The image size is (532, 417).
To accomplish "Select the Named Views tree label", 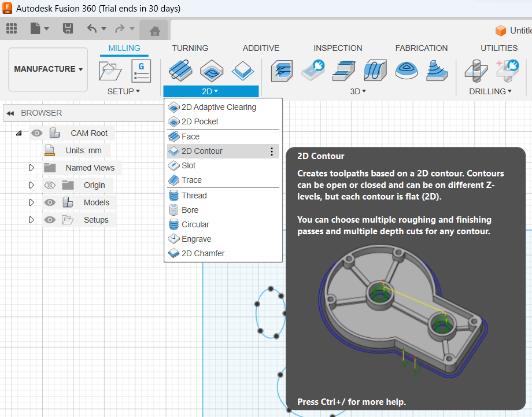I will point(90,168).
